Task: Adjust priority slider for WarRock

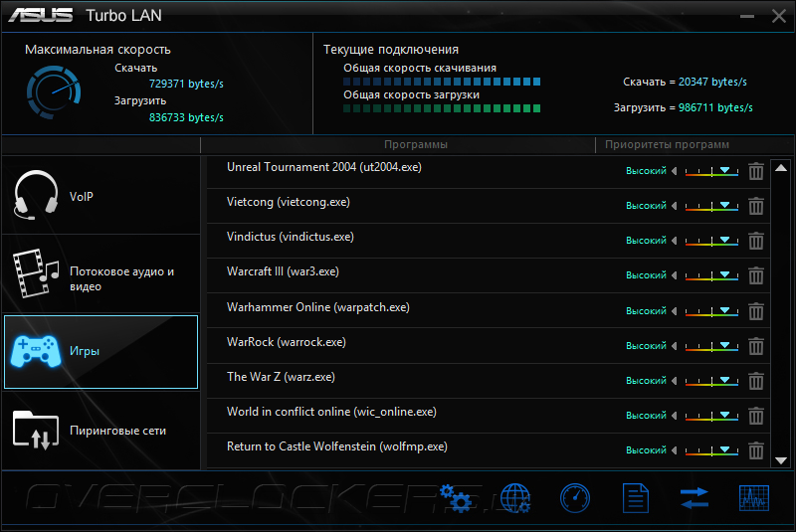Action: (711, 346)
